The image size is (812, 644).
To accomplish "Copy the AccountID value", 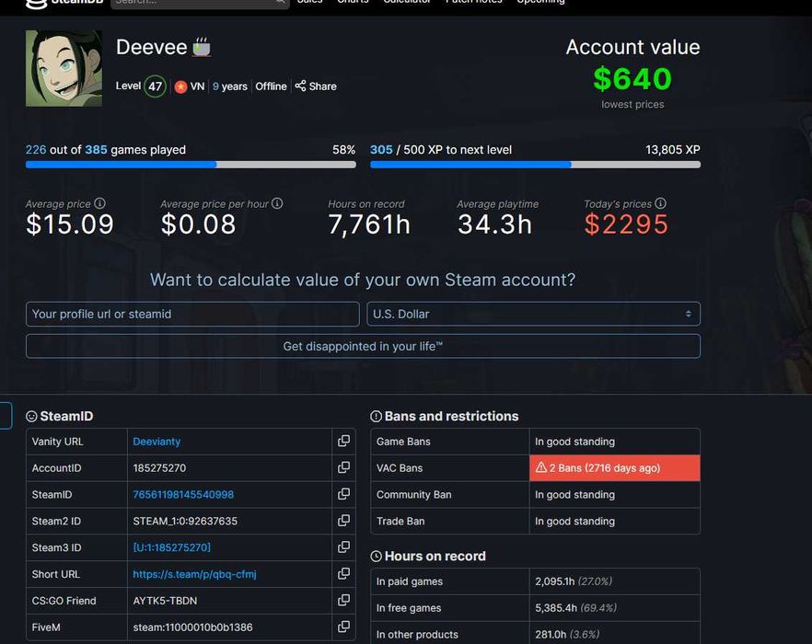I will (x=343, y=467).
